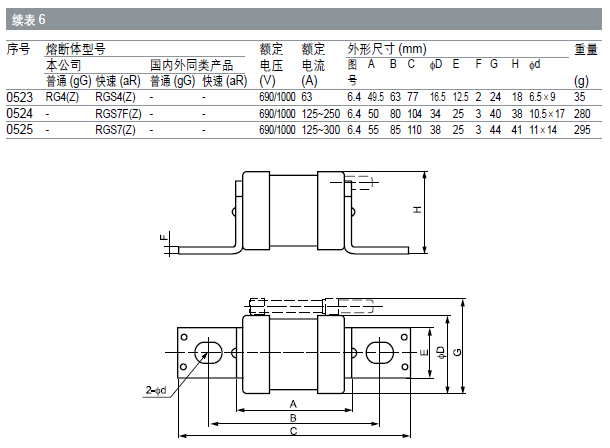Select row number 0525

click(18, 130)
